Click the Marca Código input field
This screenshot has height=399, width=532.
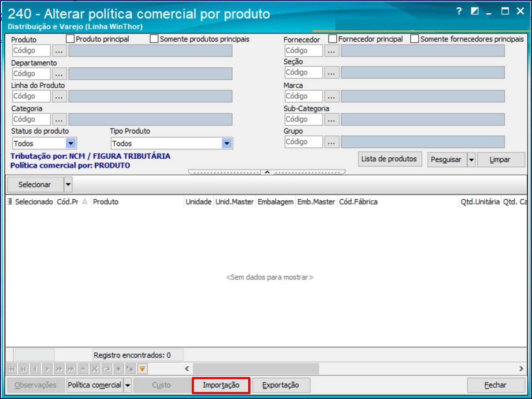click(x=304, y=96)
